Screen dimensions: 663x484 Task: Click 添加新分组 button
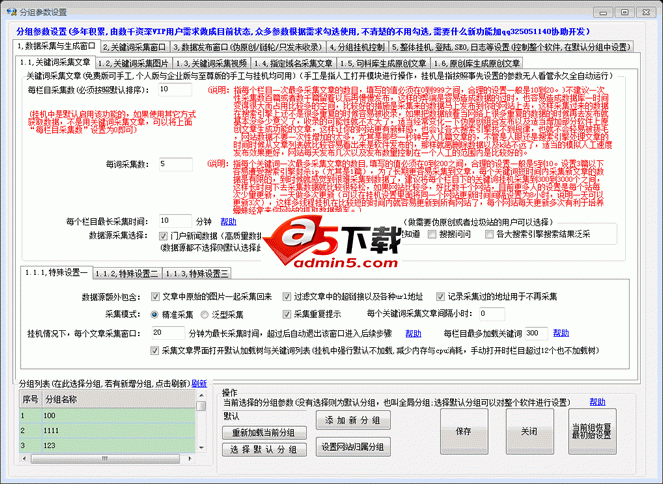click(353, 420)
